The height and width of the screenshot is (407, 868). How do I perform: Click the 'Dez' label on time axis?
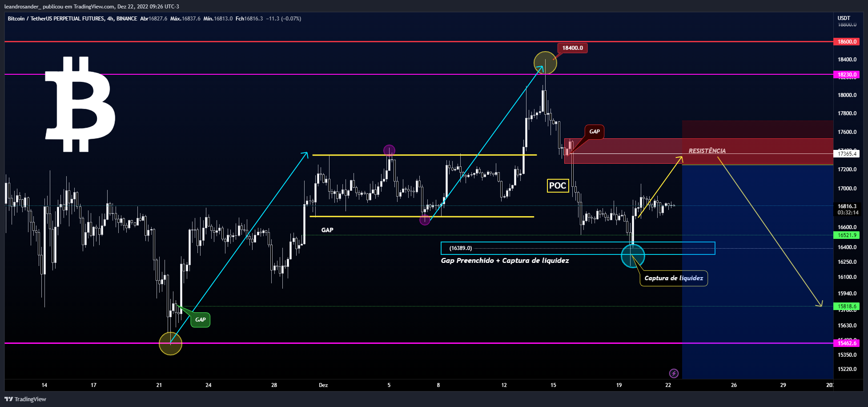pyautogui.click(x=323, y=385)
